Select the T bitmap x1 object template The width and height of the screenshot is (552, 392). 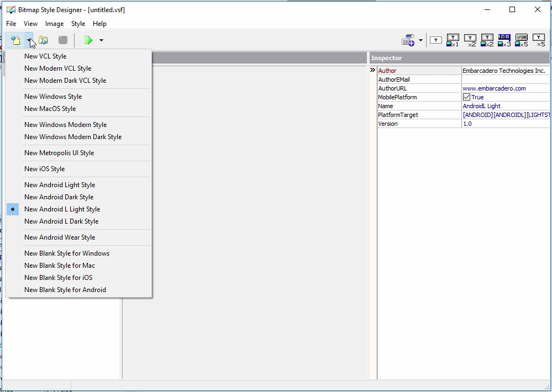(x=453, y=40)
